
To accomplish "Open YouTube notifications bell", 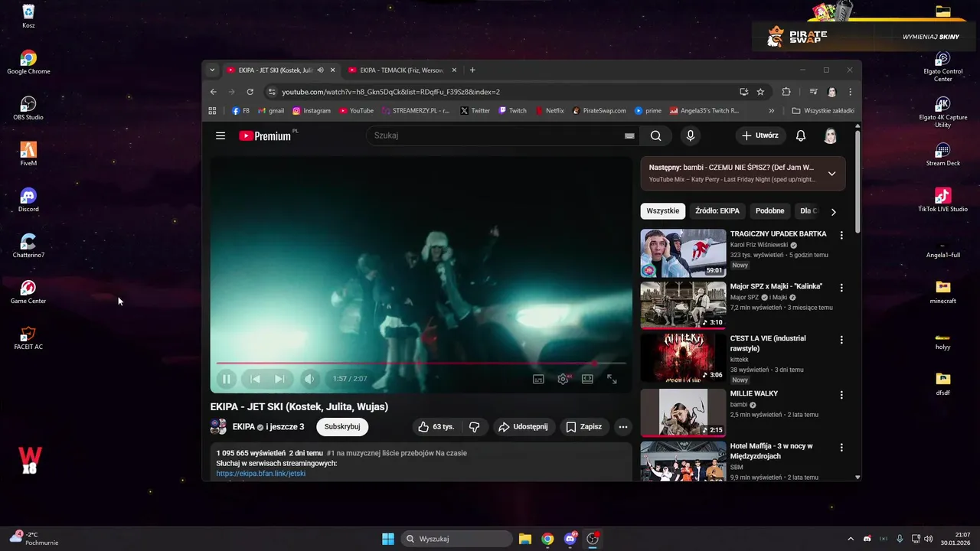I will pos(801,135).
